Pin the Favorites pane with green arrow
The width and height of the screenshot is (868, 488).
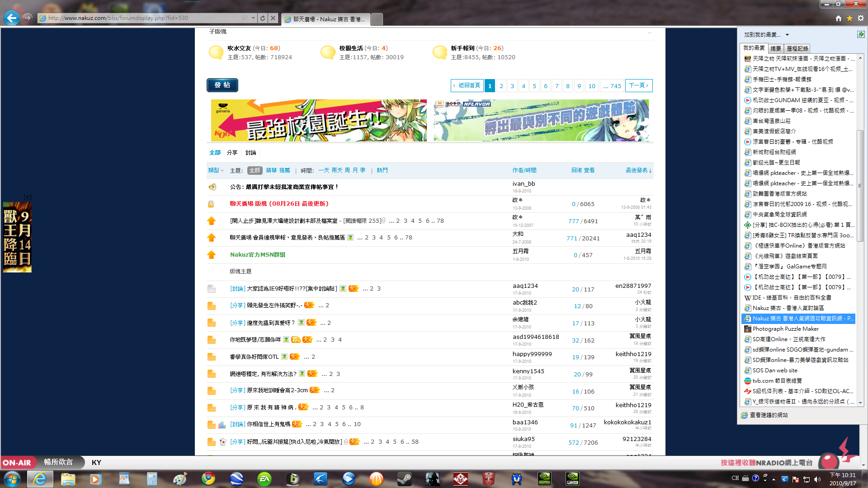pos(861,34)
